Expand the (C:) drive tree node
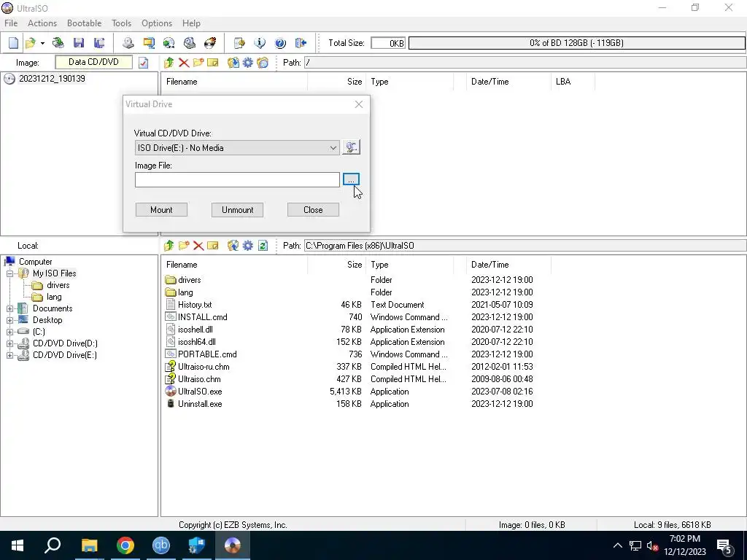This screenshot has width=747, height=560. click(9, 332)
